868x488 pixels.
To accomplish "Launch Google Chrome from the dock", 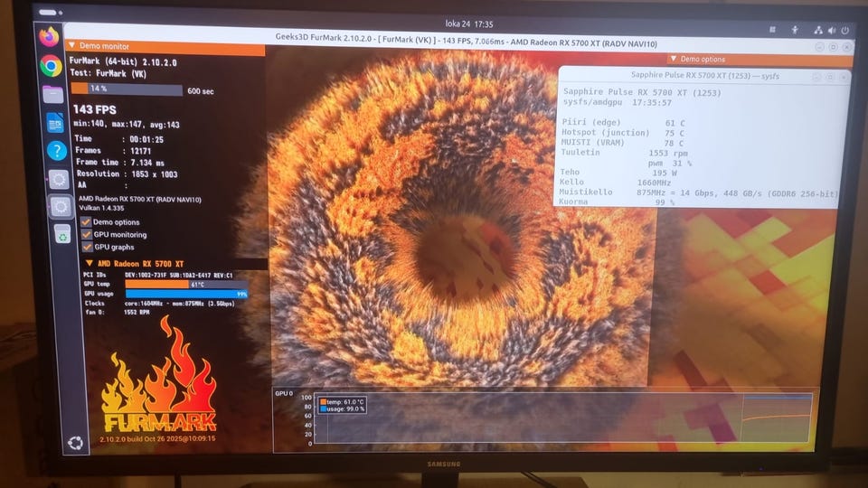I will click(51, 66).
